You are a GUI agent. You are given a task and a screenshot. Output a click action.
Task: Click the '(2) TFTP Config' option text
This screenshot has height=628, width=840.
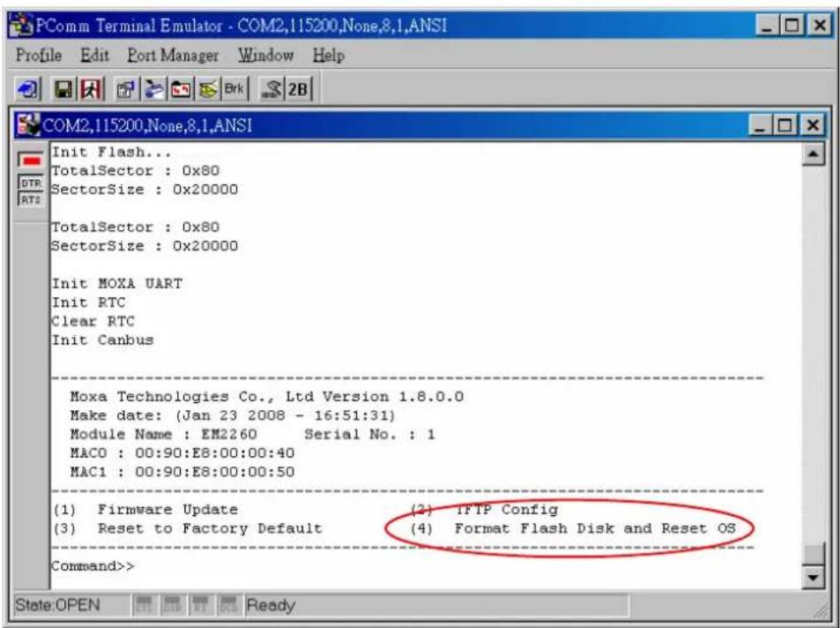(484, 510)
